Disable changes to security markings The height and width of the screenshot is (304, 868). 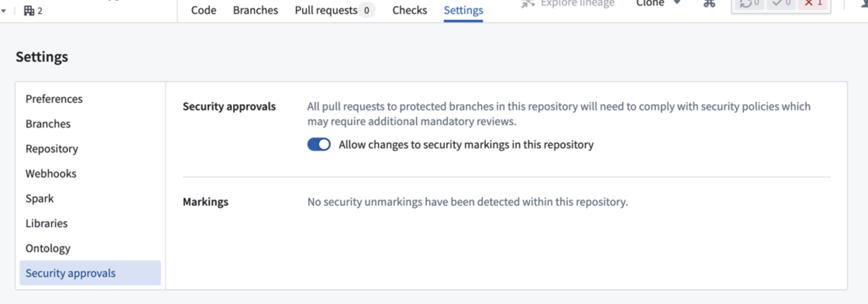click(x=319, y=144)
